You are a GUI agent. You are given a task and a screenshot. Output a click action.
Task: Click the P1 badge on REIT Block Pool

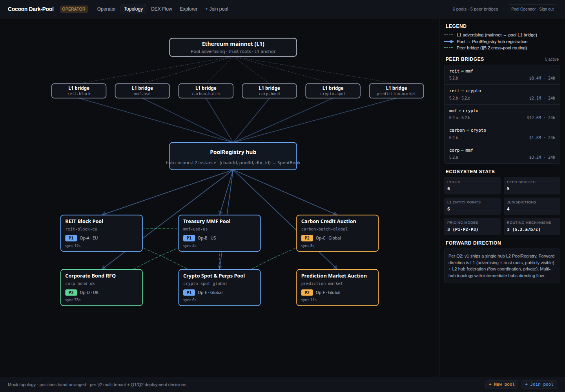click(71, 238)
